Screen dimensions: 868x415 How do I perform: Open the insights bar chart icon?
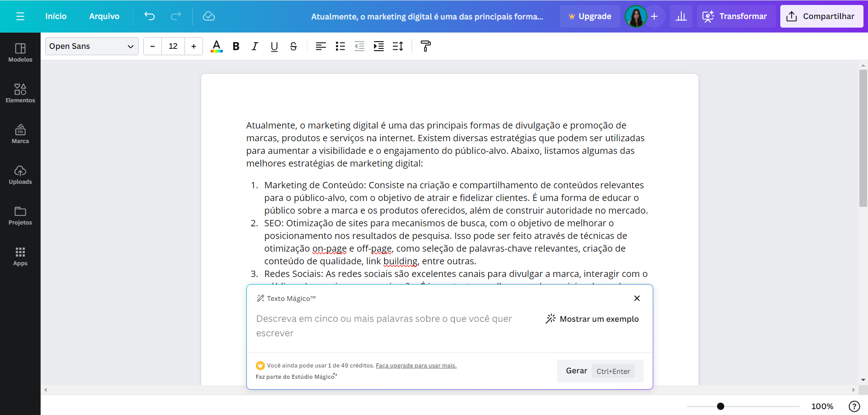(681, 16)
